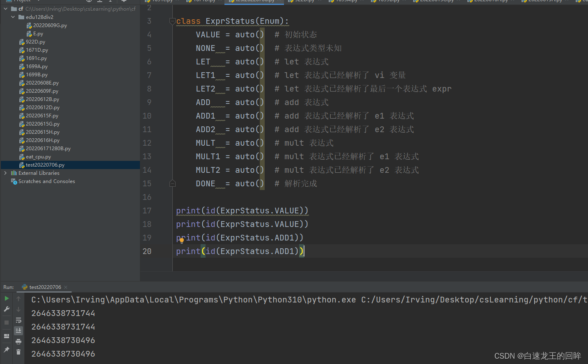
Task: Rerun the test20220706 script
Action: pyautogui.click(x=6, y=299)
